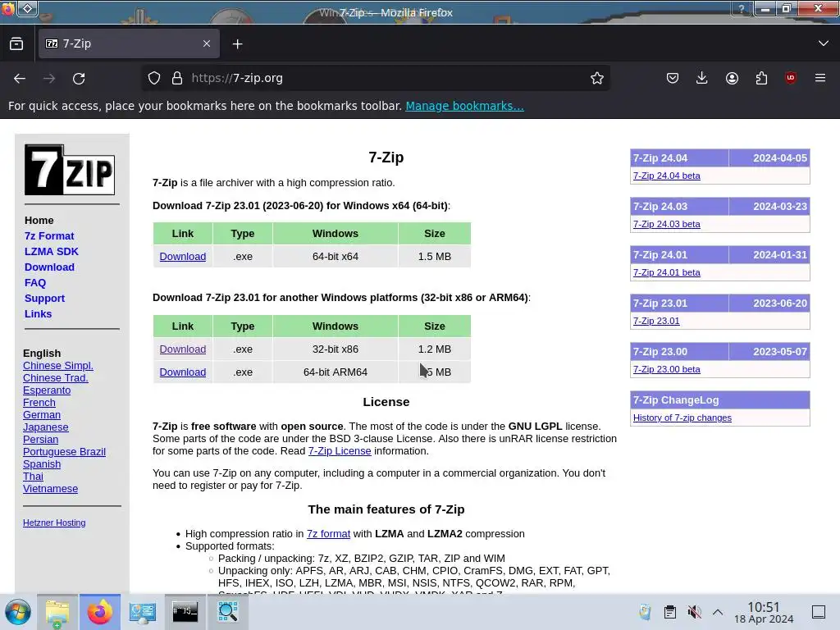The image size is (840, 630).
Task: Close the 7-Zip tab
Action: [207, 44]
